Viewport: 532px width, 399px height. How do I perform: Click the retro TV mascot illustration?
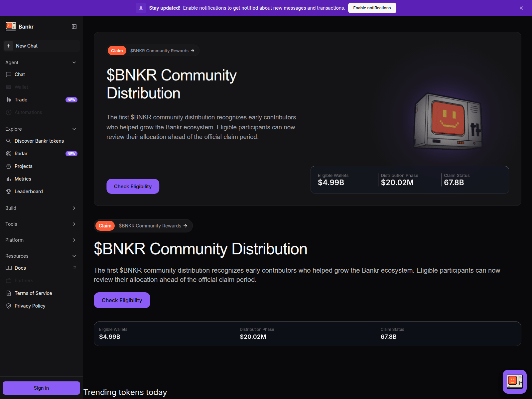(x=448, y=121)
